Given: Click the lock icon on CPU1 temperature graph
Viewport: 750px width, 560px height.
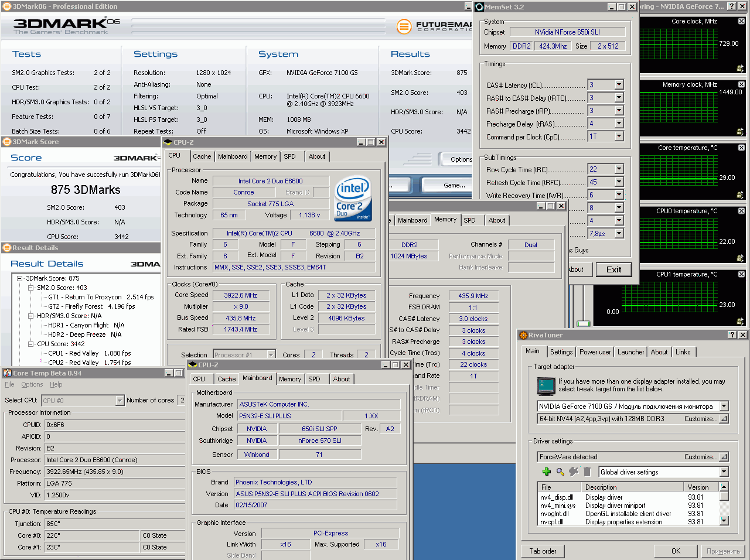Looking at the screenshot, I should click(740, 321).
